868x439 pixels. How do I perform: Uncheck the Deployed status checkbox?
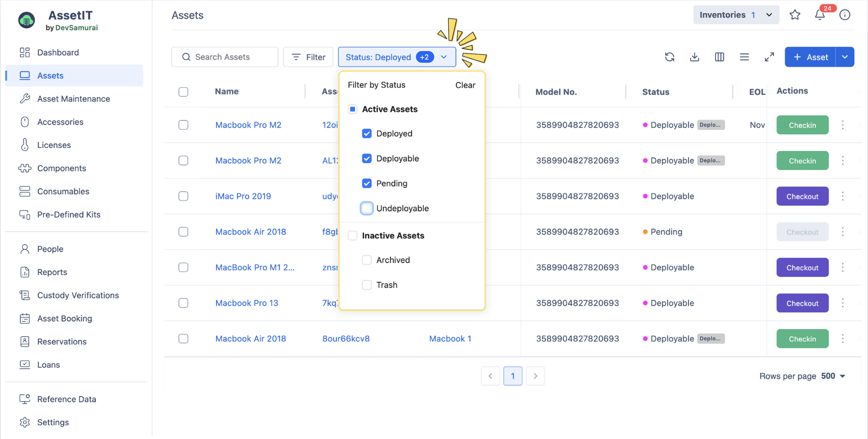pyautogui.click(x=367, y=133)
